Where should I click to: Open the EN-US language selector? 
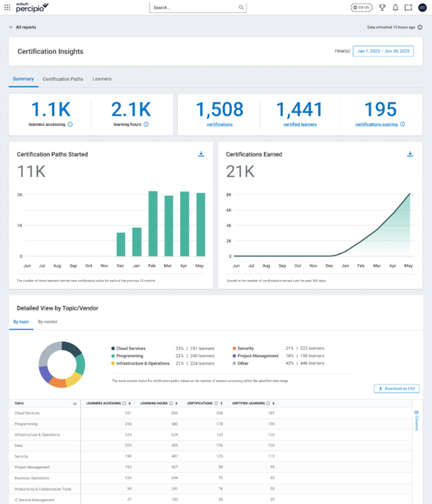coord(361,8)
